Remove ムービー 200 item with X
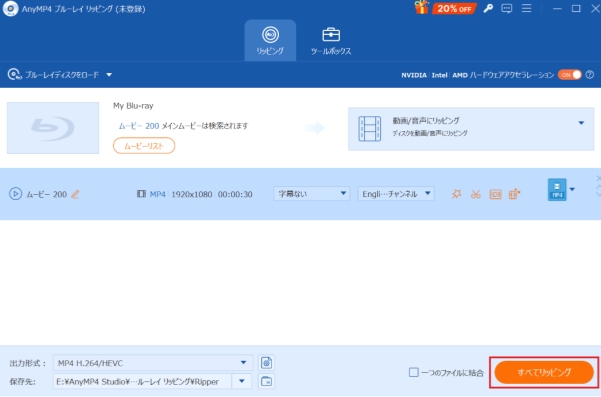The height and width of the screenshot is (397, 601). [x=598, y=179]
